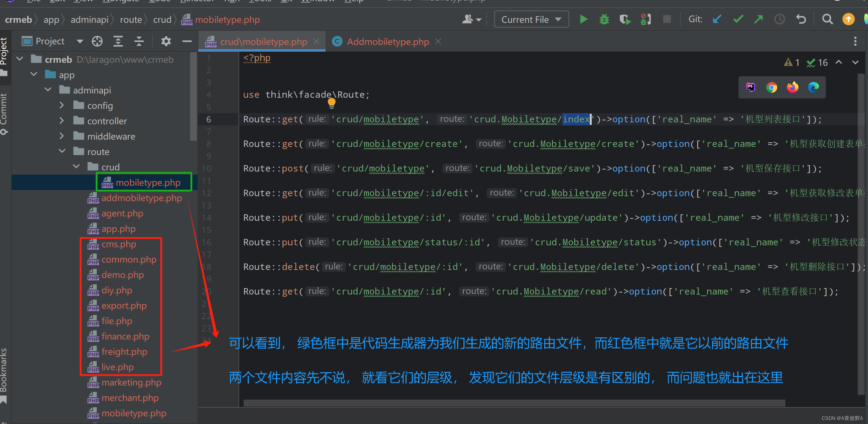The height and width of the screenshot is (424, 868).
Task: Switch to Addmobiletype.php tab
Action: click(x=387, y=41)
